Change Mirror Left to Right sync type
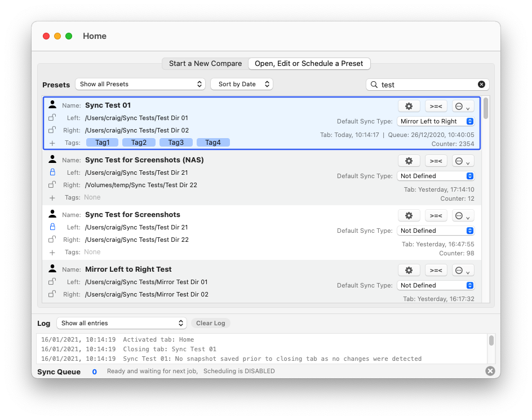The width and height of the screenshot is (532, 420). point(436,121)
